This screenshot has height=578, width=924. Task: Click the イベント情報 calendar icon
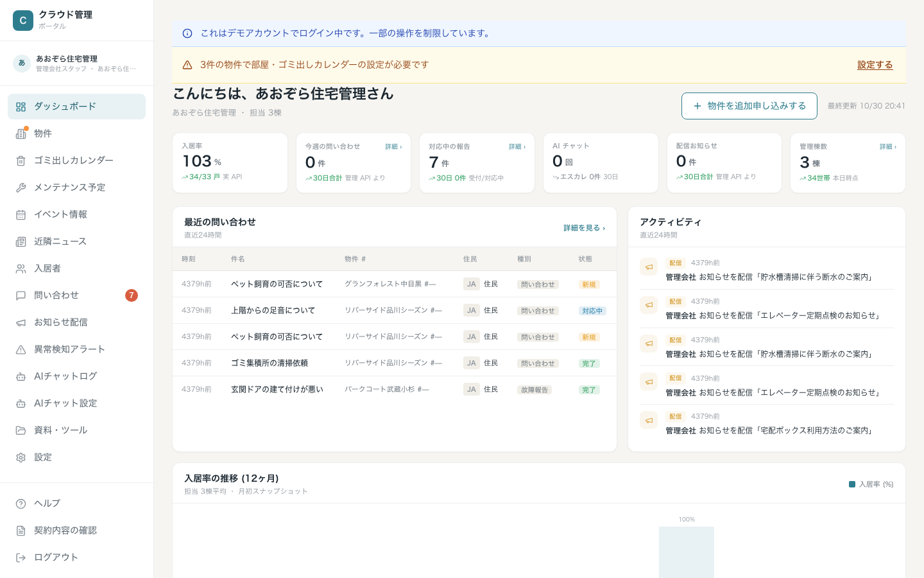pyautogui.click(x=21, y=215)
